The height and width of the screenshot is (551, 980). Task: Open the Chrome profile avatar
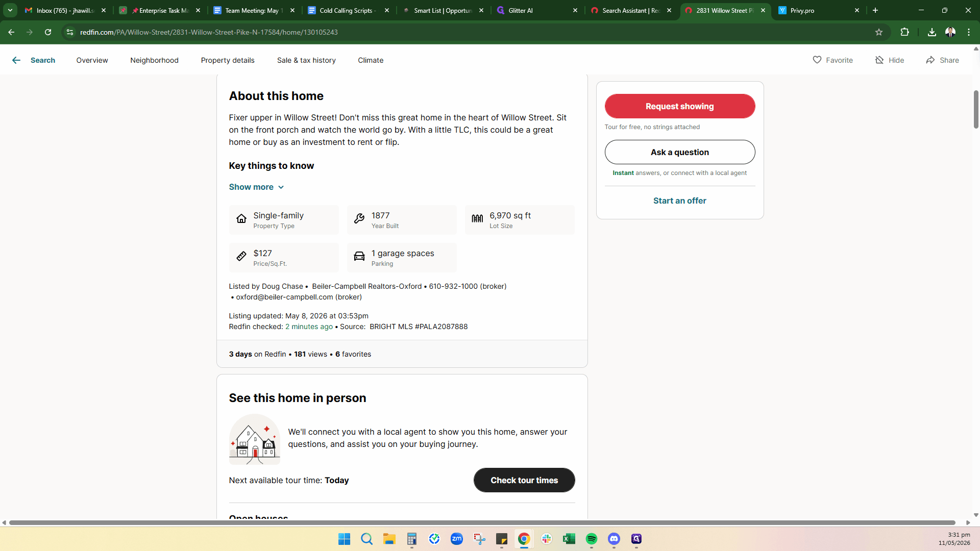950,32
